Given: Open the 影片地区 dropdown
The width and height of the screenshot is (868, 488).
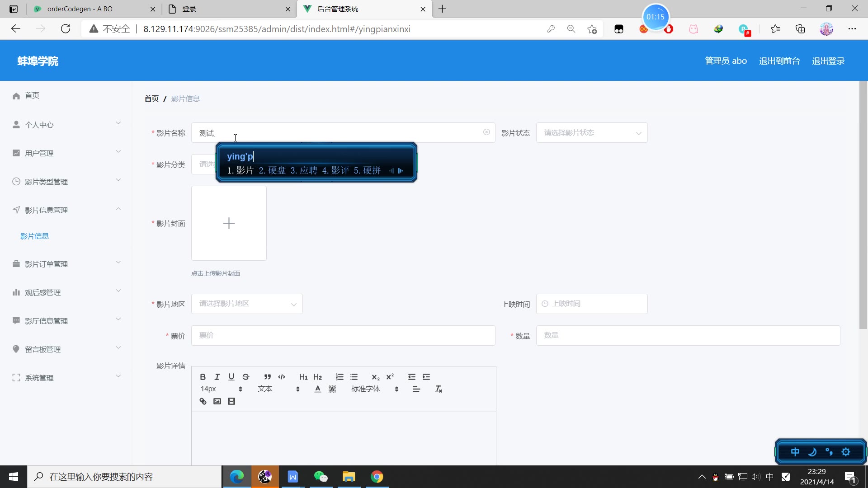Looking at the screenshot, I should click(x=247, y=304).
